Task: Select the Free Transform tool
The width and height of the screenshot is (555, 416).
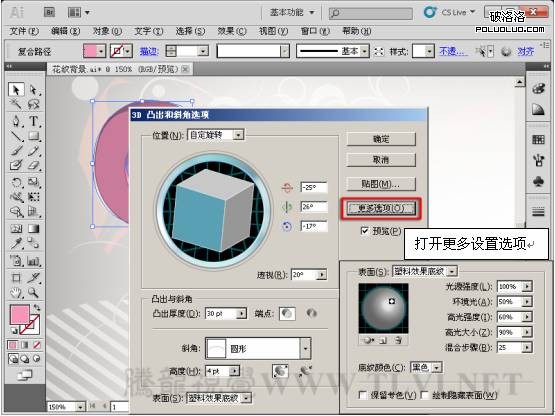Action: click(x=34, y=197)
